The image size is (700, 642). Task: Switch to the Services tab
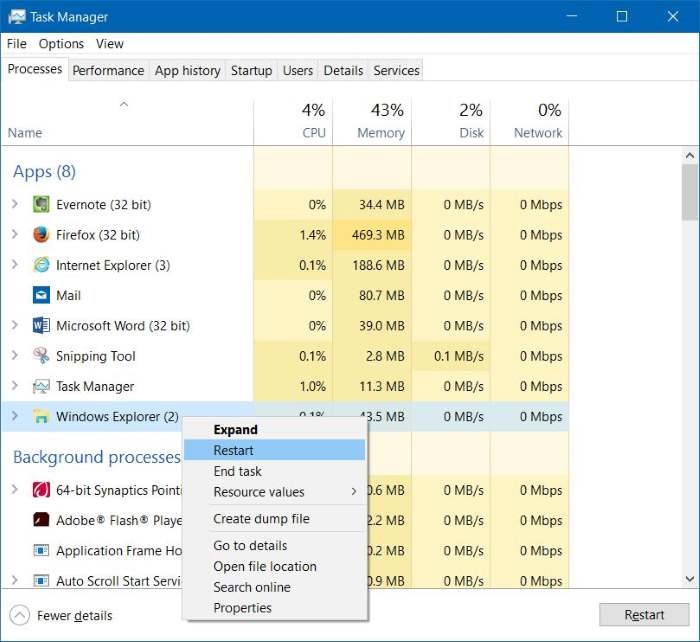point(396,71)
